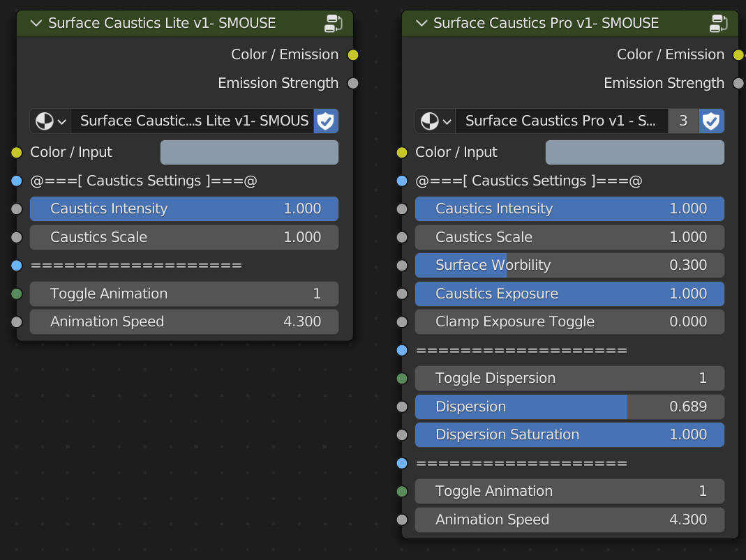
Task: Click the Pro node's Color / Input socket
Action: click(x=402, y=153)
